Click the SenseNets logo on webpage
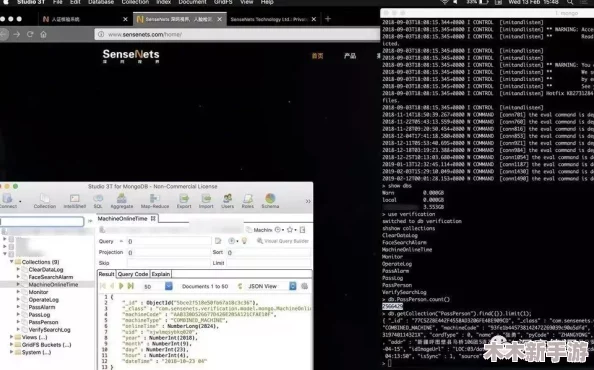This screenshot has width=594, height=370. coord(131,56)
